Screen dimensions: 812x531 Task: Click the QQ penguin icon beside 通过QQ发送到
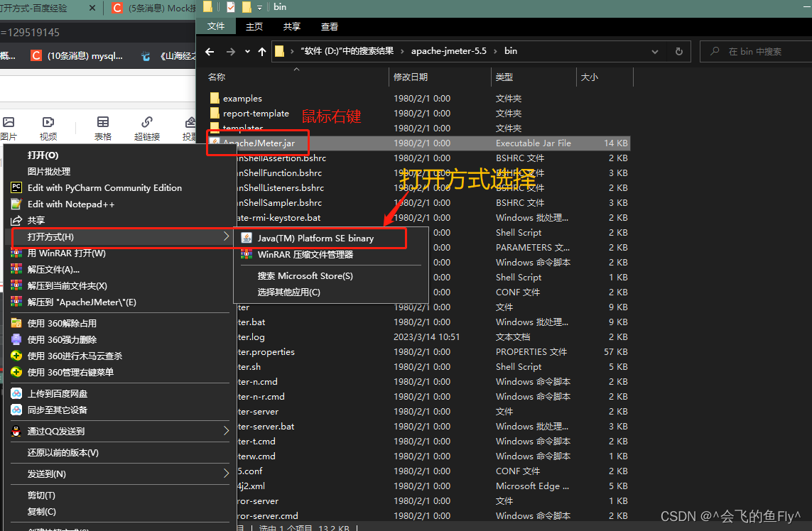tap(16, 431)
